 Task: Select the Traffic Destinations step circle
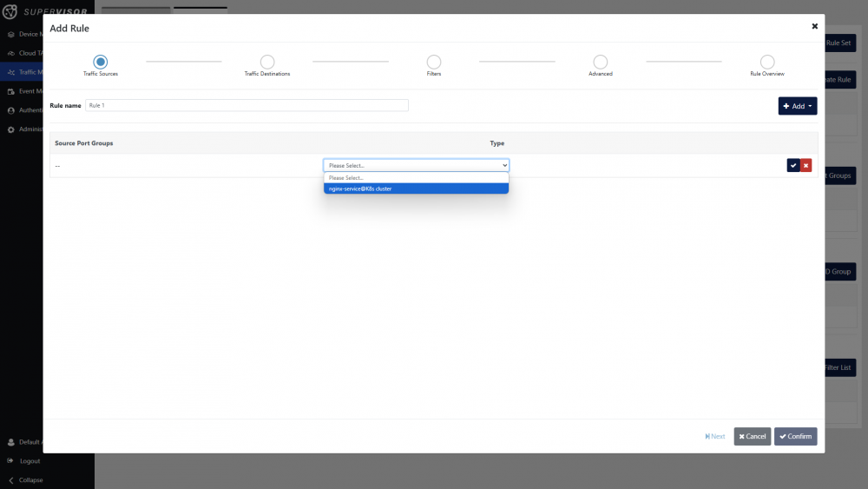(267, 62)
